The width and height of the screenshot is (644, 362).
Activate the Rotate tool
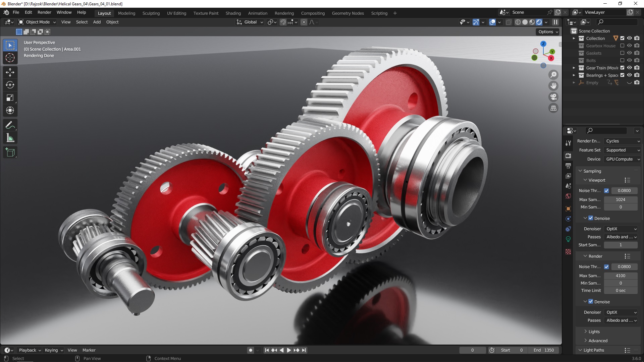coord(10,85)
